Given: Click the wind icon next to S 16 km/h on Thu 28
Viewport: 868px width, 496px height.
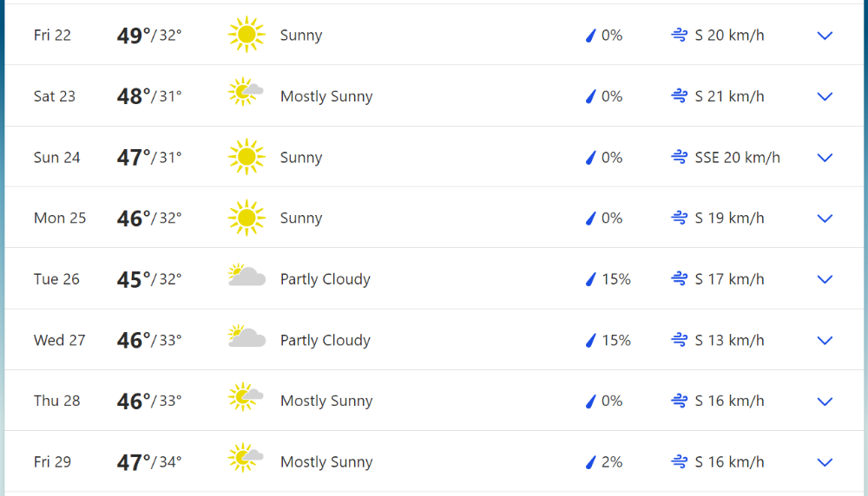Looking at the screenshot, I should tap(680, 401).
